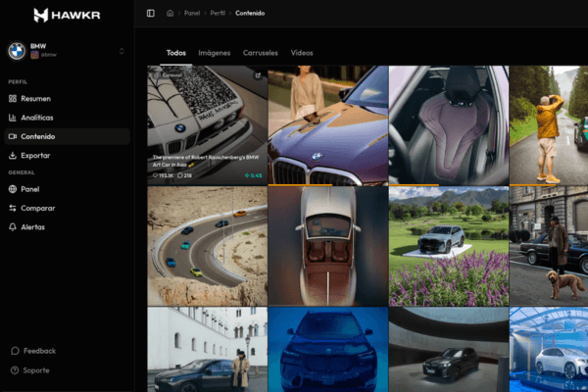Screen dimensions: 588x392
Task: Click the BMW profile avatar
Action: [x=17, y=51]
